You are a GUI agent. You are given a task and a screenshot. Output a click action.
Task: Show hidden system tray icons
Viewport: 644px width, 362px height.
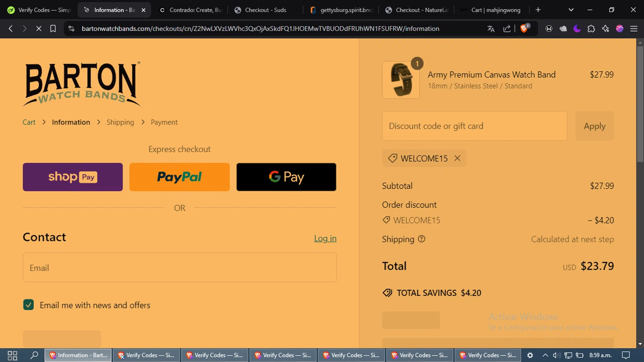pos(545,355)
